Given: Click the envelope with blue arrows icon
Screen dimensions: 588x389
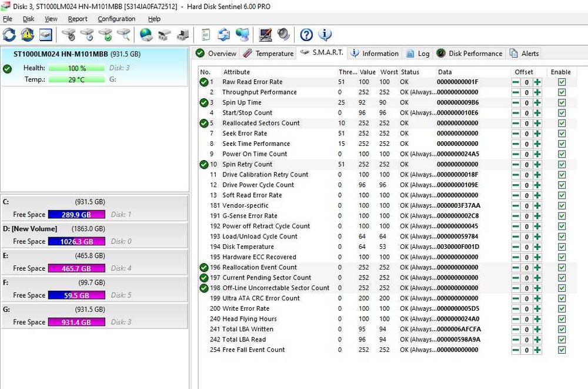Looking at the screenshot, I should pyautogui.click(x=224, y=35).
